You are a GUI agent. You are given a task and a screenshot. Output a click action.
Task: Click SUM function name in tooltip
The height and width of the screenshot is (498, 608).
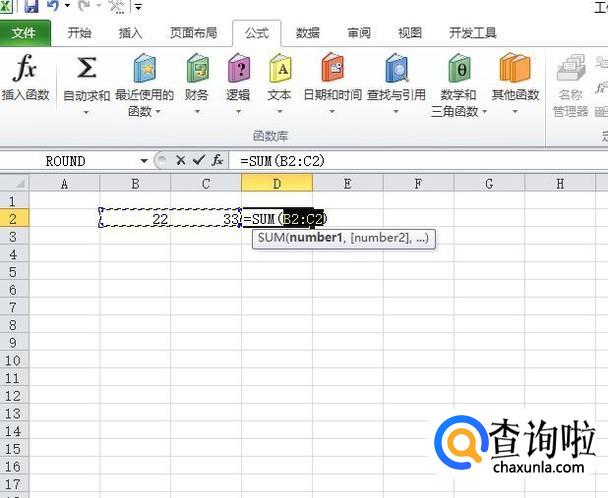coord(271,237)
